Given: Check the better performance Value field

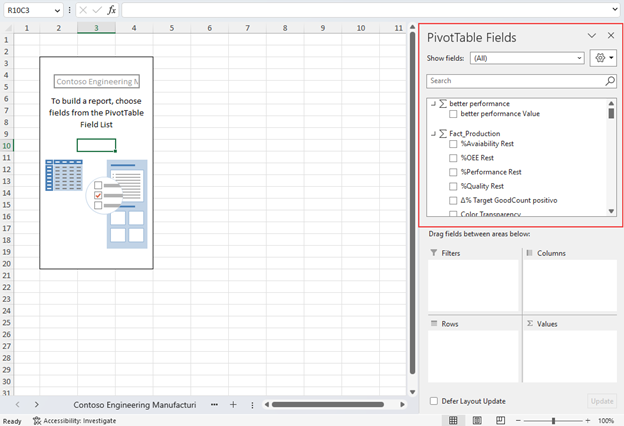Looking at the screenshot, I should (453, 114).
